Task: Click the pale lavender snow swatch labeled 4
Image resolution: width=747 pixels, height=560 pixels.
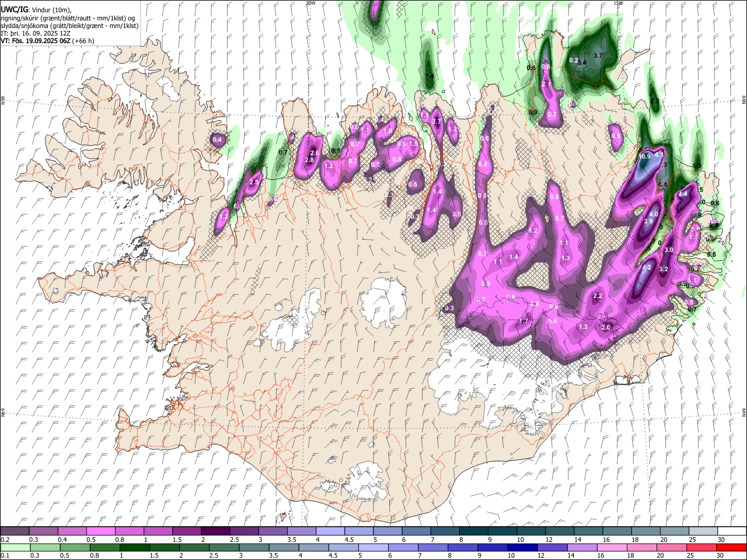Action: 330,531
